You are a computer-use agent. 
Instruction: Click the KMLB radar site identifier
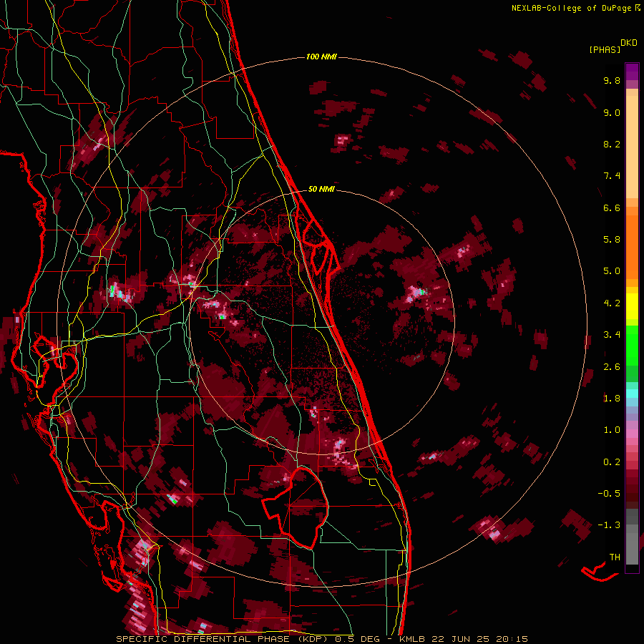[x=411, y=639]
